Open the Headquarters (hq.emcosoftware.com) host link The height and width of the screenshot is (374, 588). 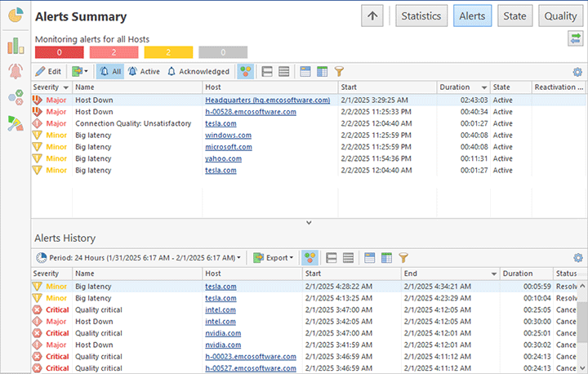[267, 100]
